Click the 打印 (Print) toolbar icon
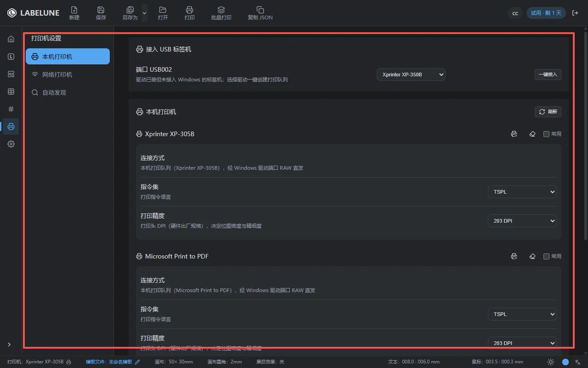This screenshot has height=368, width=588. (x=189, y=10)
